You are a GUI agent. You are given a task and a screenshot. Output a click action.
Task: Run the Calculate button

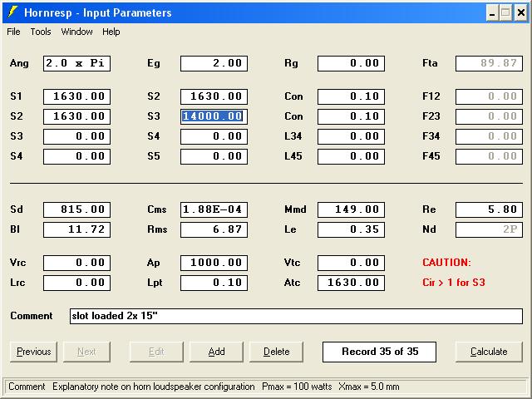pos(489,352)
